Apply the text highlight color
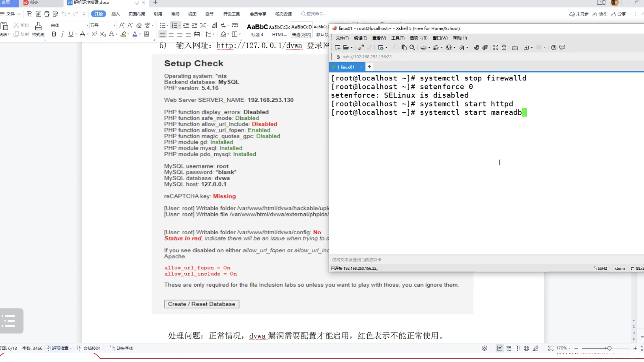Screen dimensions: 644x362 [x=123, y=34]
